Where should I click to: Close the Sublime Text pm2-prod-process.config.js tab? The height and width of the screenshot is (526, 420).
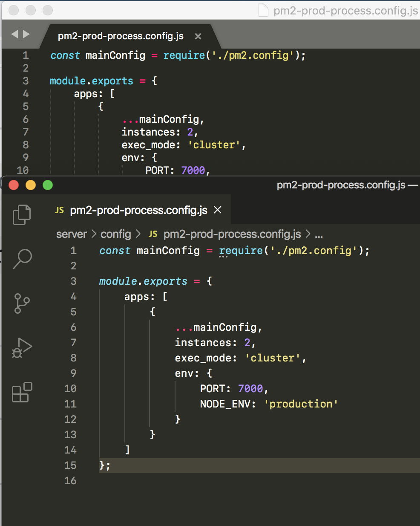point(198,36)
